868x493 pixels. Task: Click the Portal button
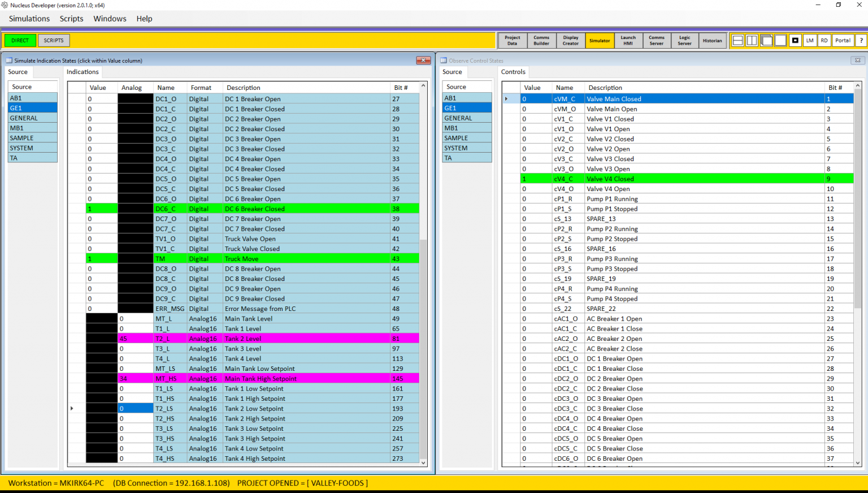click(x=843, y=40)
